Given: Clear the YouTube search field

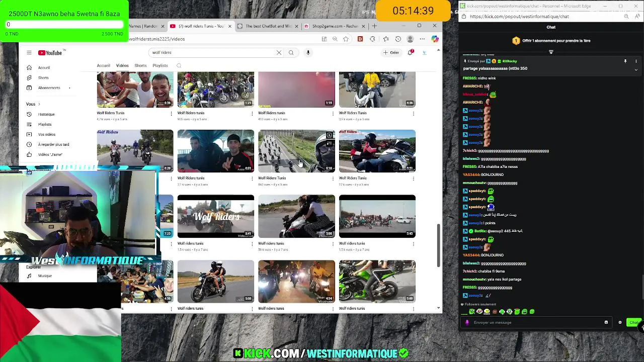Looking at the screenshot, I should [279, 52].
